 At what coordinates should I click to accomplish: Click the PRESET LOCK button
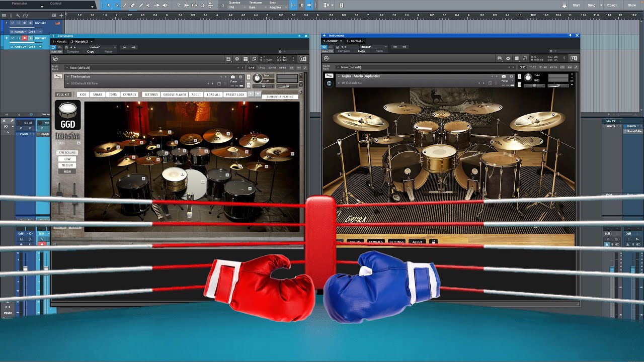pyautogui.click(x=235, y=95)
